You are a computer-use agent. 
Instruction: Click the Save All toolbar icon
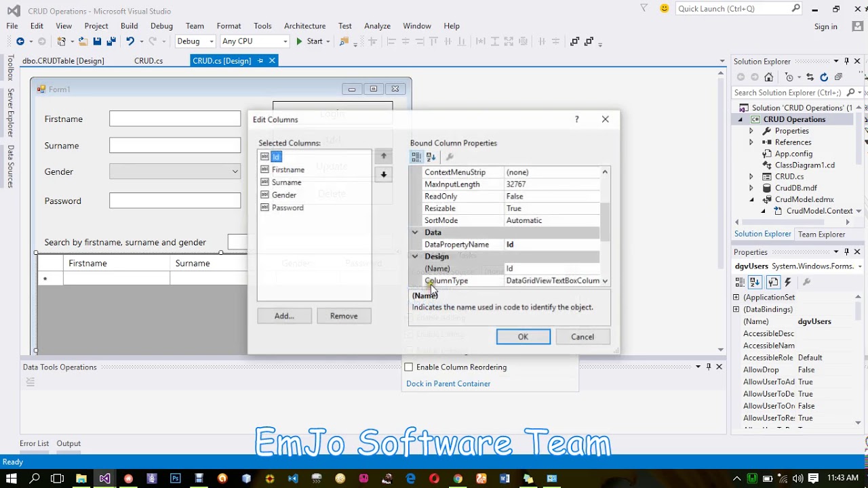110,41
